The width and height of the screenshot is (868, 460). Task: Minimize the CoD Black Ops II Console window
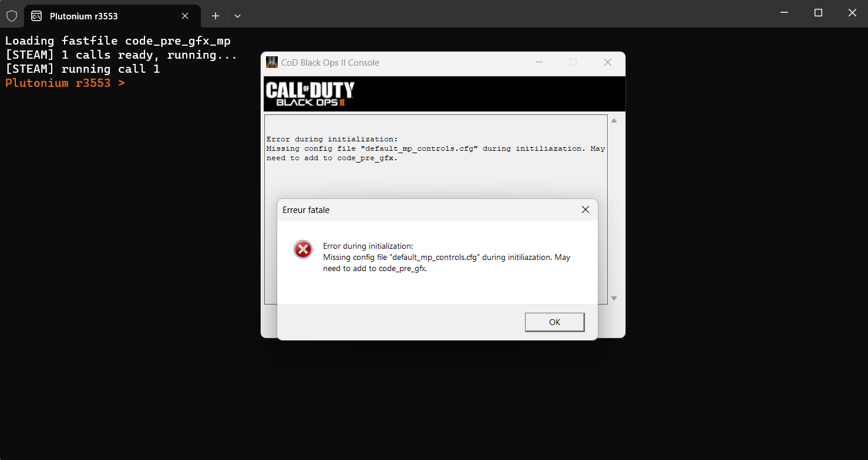pos(539,62)
